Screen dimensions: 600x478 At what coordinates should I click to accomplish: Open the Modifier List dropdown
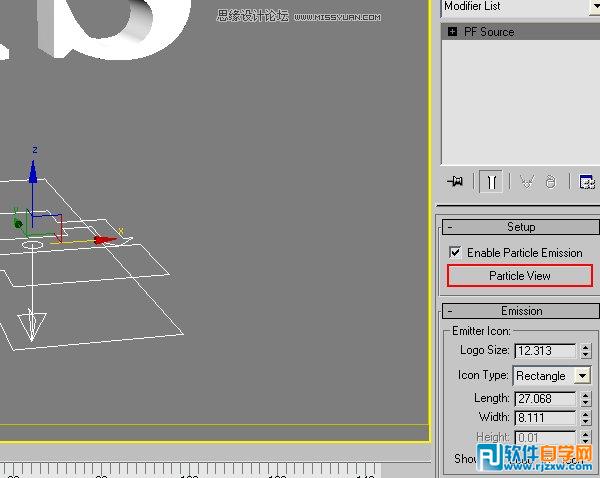(x=595, y=7)
